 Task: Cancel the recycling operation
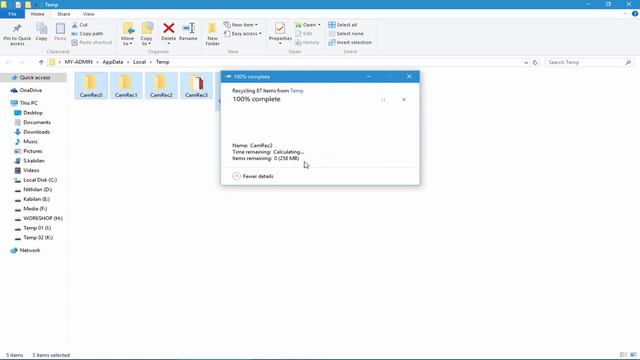(x=404, y=100)
